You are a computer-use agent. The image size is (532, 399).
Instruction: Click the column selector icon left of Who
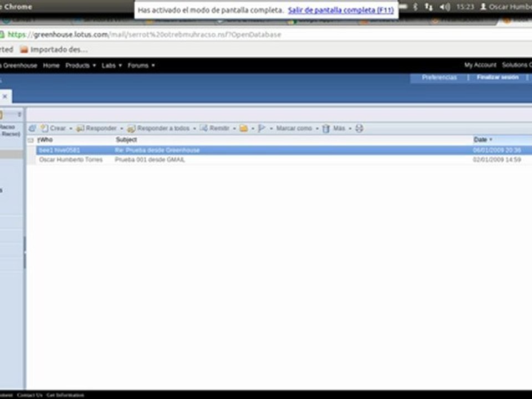tap(30, 140)
